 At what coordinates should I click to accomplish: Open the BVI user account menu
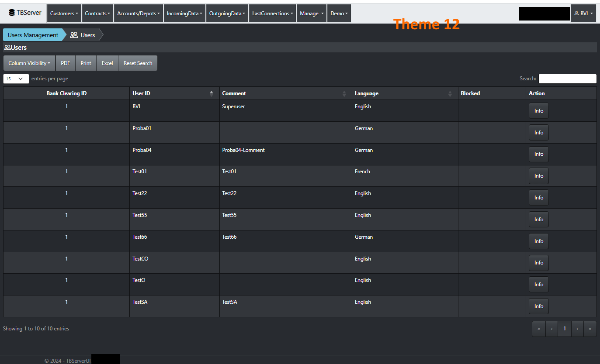pos(583,14)
